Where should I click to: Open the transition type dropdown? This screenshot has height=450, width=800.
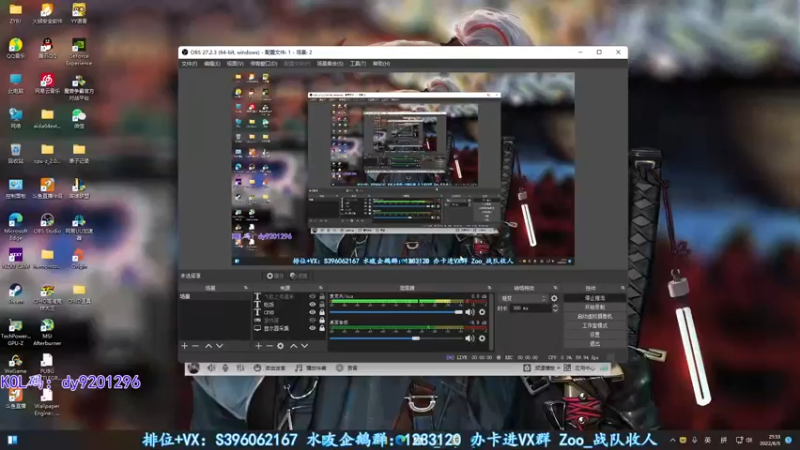[x=523, y=298]
